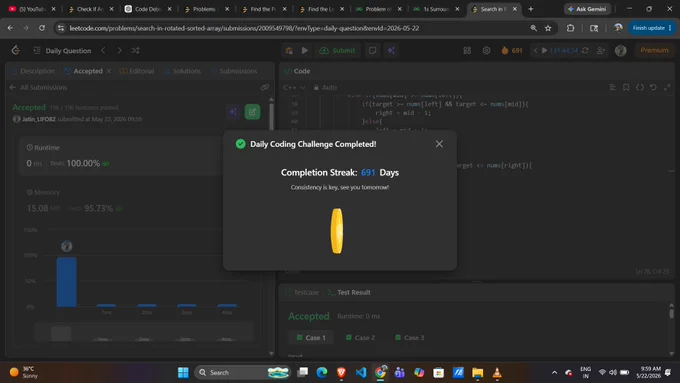Click the Finish update button
This screenshot has height=383, width=680.
(x=652, y=28)
